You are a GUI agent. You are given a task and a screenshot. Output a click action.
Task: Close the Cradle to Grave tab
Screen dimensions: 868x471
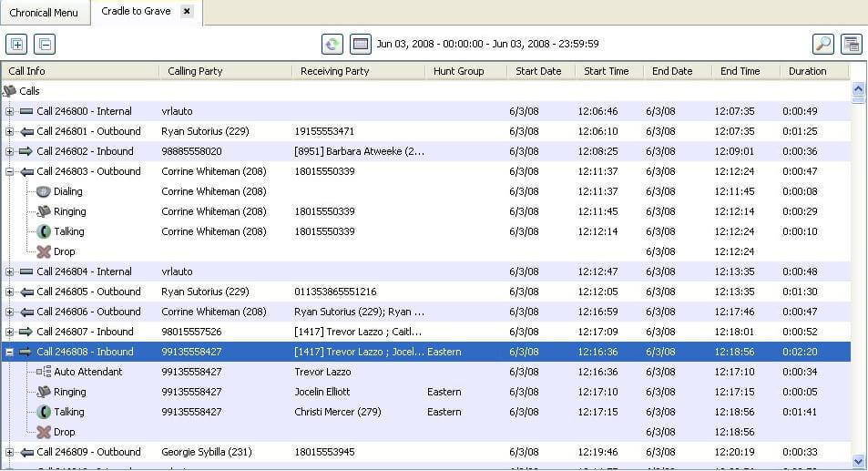[187, 12]
